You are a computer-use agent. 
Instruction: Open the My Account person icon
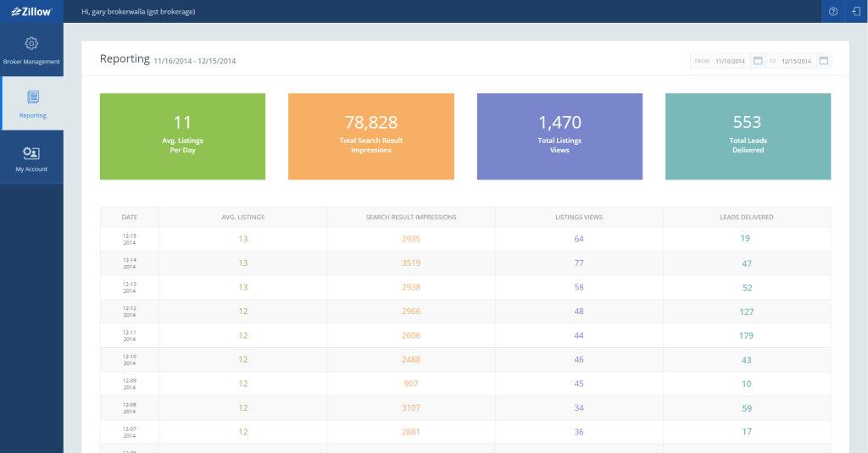pos(31,153)
